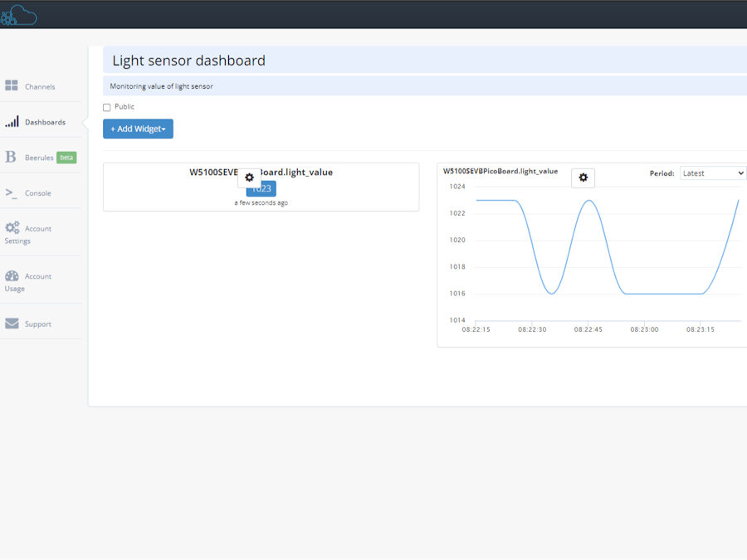Click the cloud logo in header
The width and height of the screenshot is (747, 560).
[18, 15]
